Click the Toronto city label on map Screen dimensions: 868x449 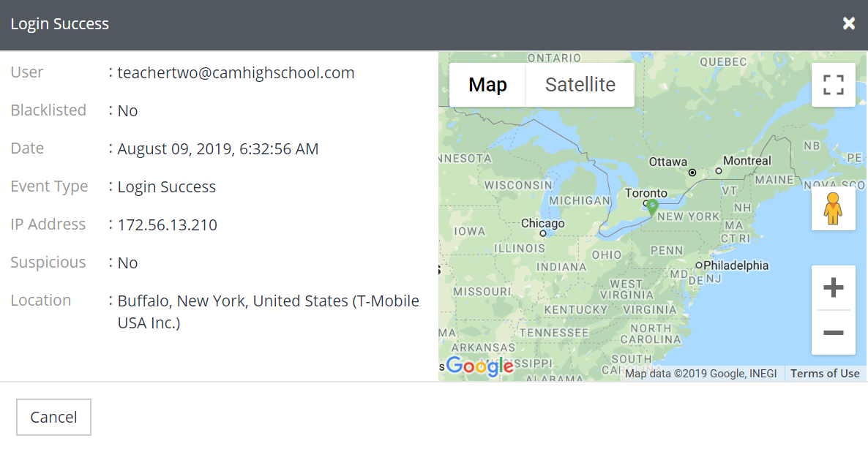click(646, 194)
